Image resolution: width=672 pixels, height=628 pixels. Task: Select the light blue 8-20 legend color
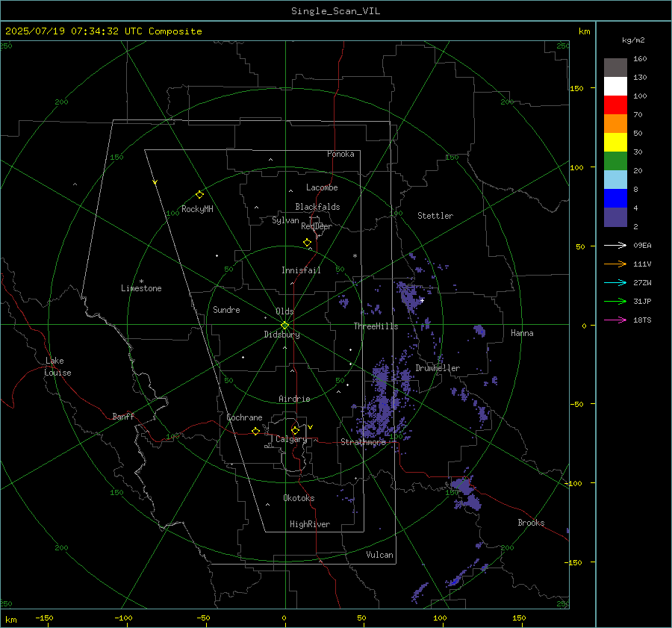[x=615, y=180]
